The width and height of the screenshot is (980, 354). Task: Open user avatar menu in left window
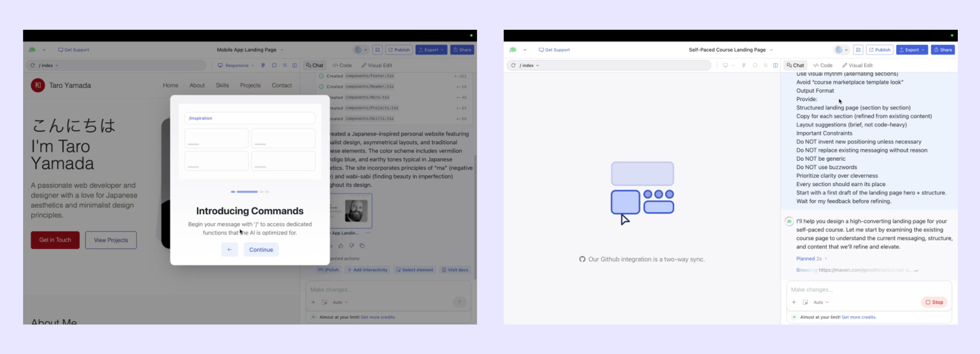360,50
